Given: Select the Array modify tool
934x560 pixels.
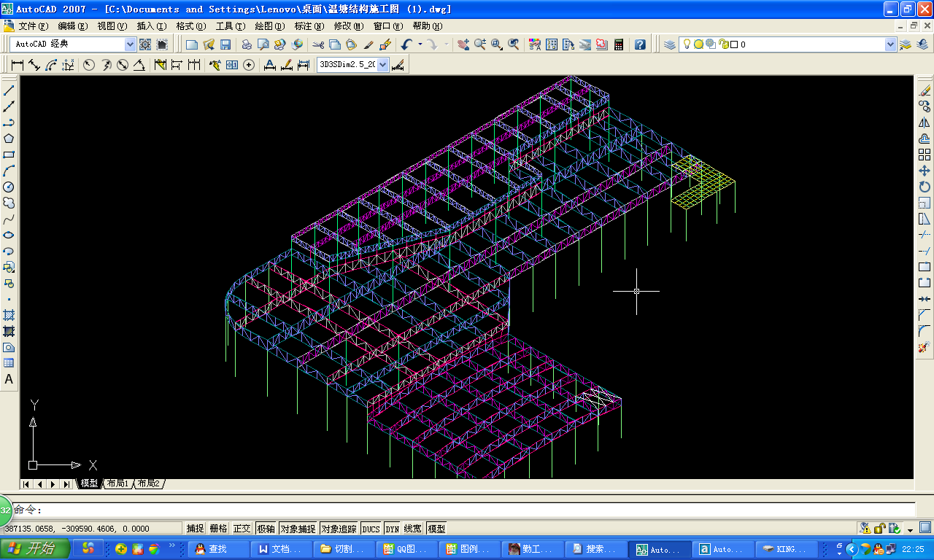Looking at the screenshot, I should click(x=925, y=155).
